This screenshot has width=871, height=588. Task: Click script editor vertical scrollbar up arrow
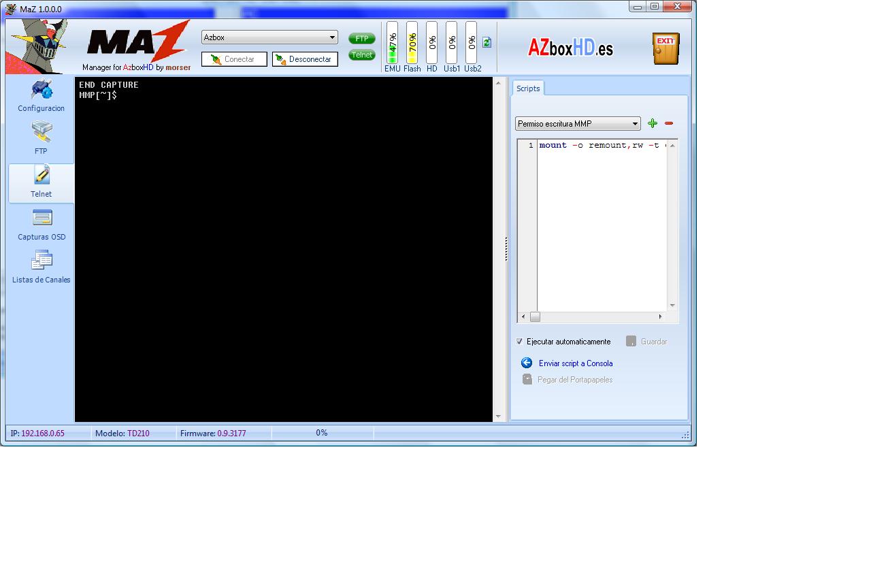[x=672, y=145]
